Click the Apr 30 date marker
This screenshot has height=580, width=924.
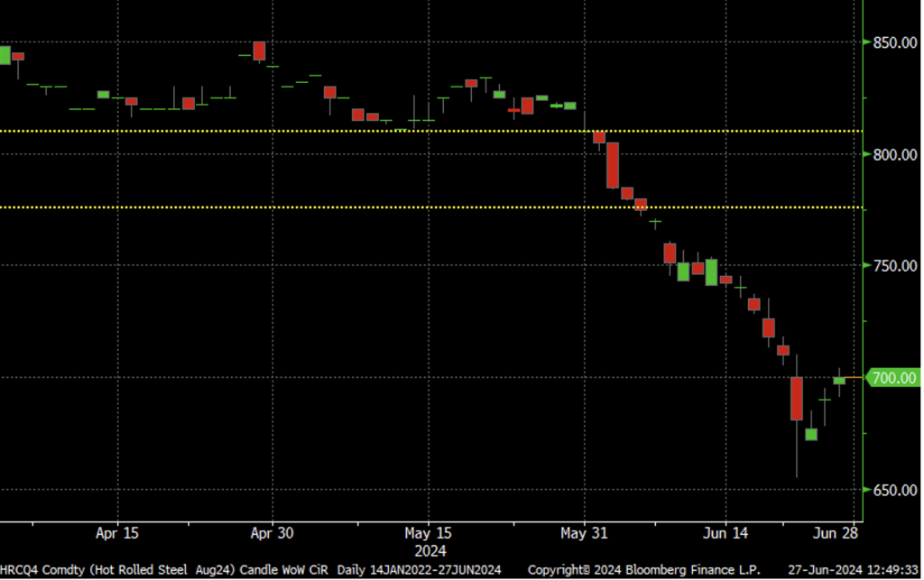[273, 533]
